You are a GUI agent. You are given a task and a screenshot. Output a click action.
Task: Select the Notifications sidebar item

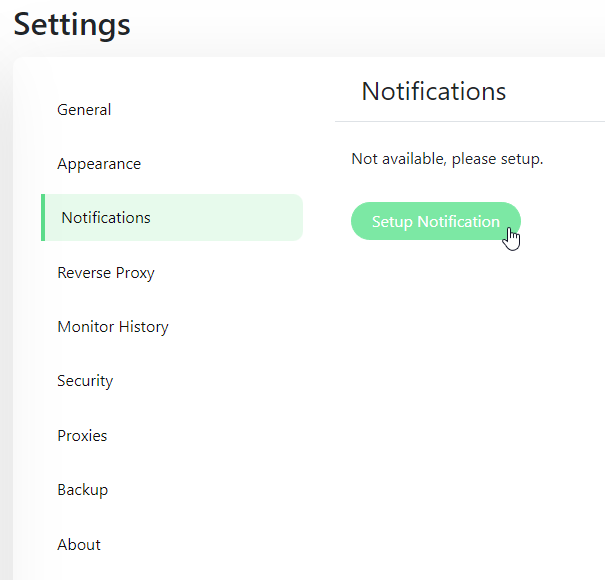[x=106, y=218]
